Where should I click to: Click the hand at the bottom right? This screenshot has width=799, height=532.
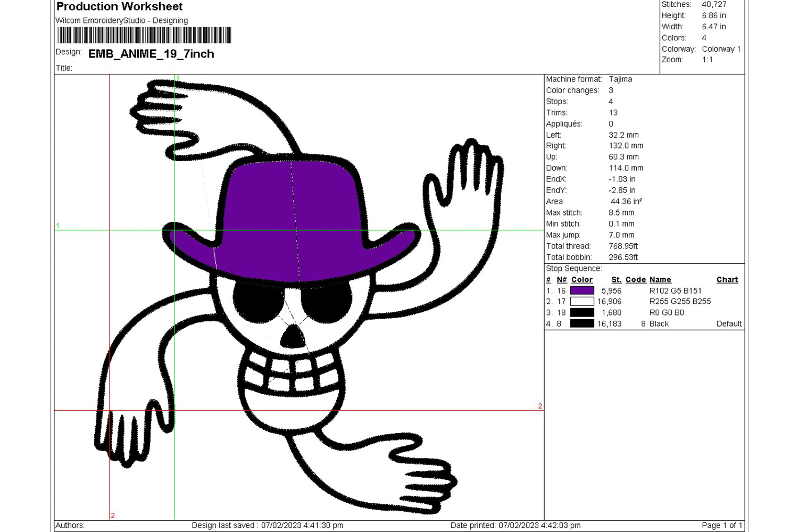(420, 479)
